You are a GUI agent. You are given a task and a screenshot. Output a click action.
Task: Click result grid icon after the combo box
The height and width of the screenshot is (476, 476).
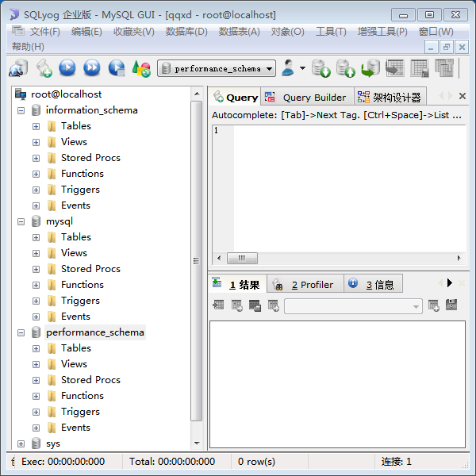click(x=433, y=305)
